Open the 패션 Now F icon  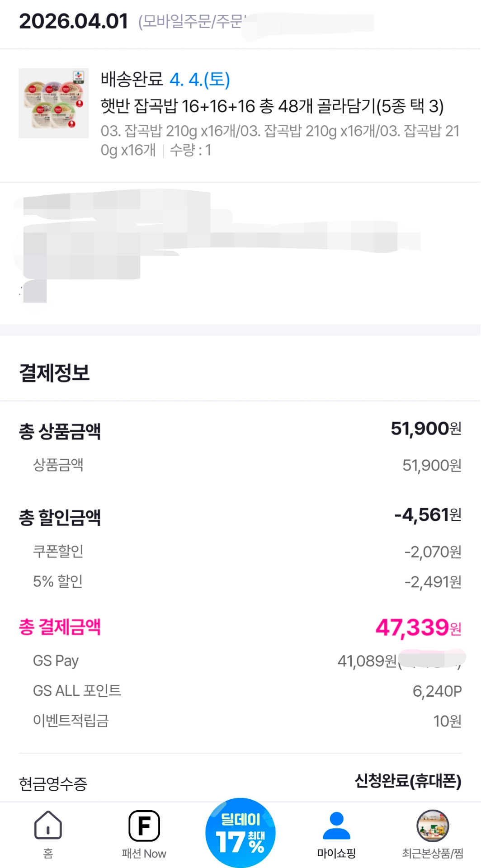(144, 826)
